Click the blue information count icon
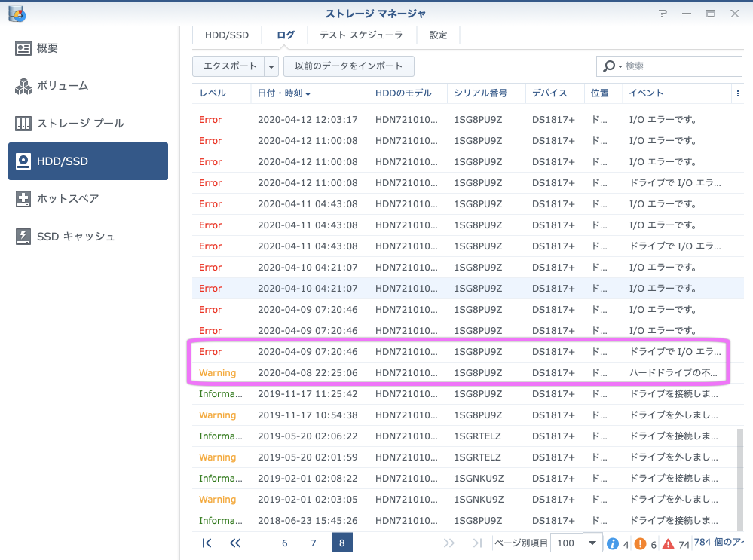This screenshot has height=560, width=753. click(x=613, y=543)
